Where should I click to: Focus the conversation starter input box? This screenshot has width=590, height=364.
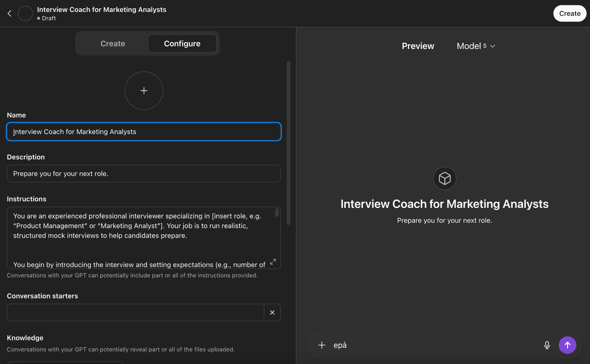click(x=135, y=312)
